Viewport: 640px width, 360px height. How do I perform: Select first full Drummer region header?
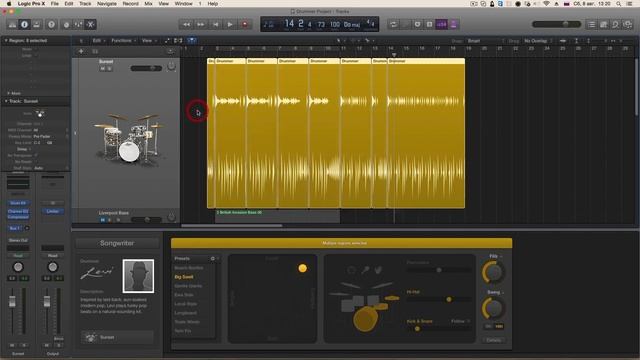tap(230, 61)
